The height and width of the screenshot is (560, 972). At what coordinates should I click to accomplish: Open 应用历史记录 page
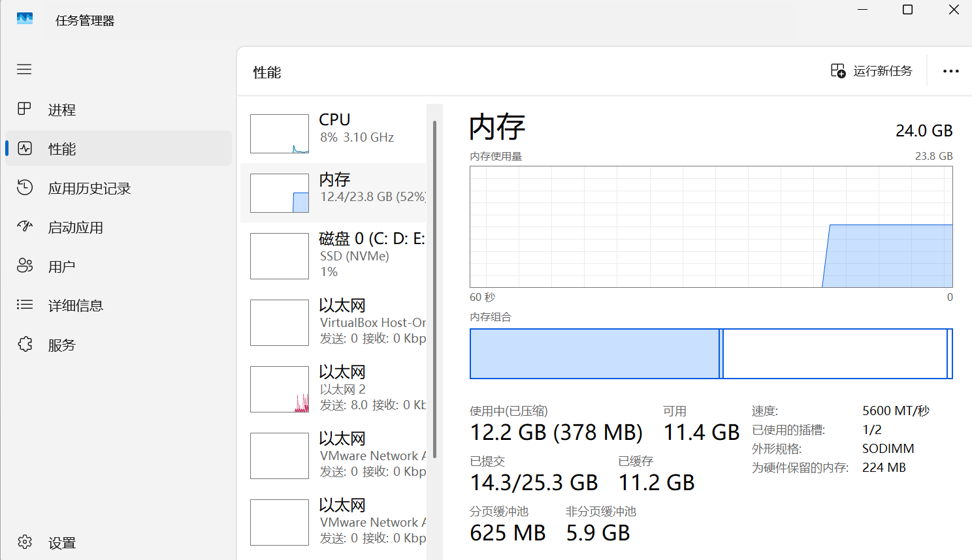118,188
